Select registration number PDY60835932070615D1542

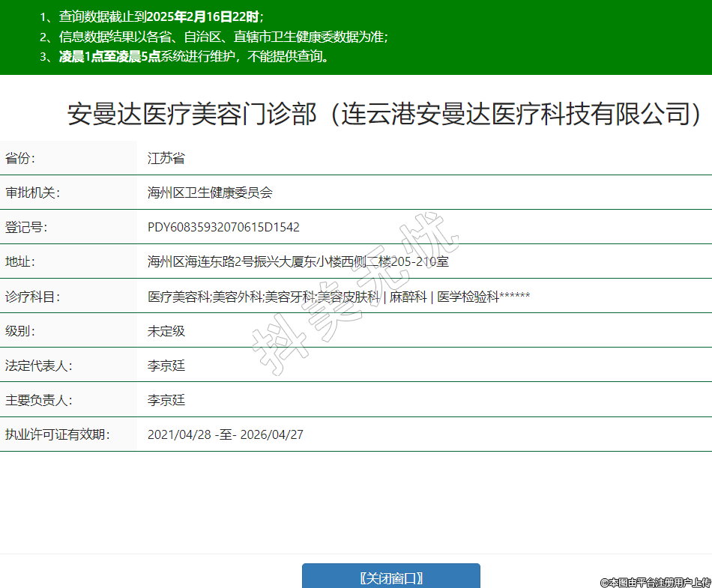(223, 227)
